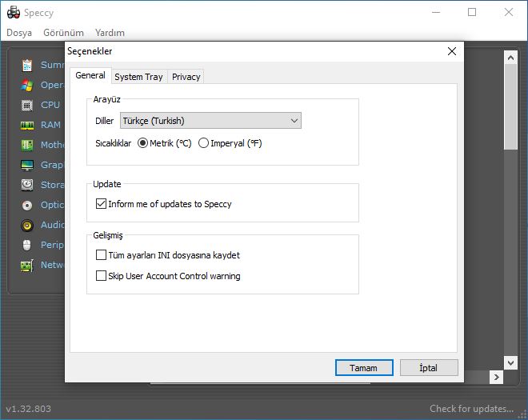Viewport: 528px width, 420px height.
Task: Select the Motherboard icon in sidebar
Action: [x=27, y=145]
